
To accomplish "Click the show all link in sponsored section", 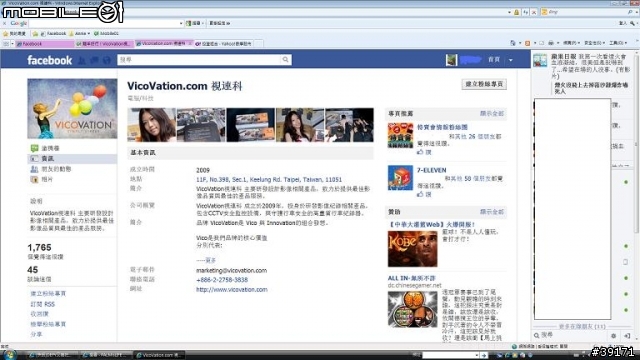I will [x=492, y=212].
